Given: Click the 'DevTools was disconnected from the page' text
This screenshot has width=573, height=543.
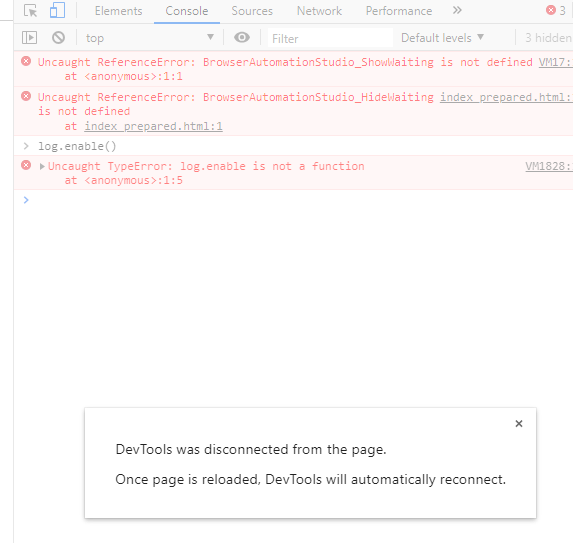Looking at the screenshot, I should [x=251, y=449].
